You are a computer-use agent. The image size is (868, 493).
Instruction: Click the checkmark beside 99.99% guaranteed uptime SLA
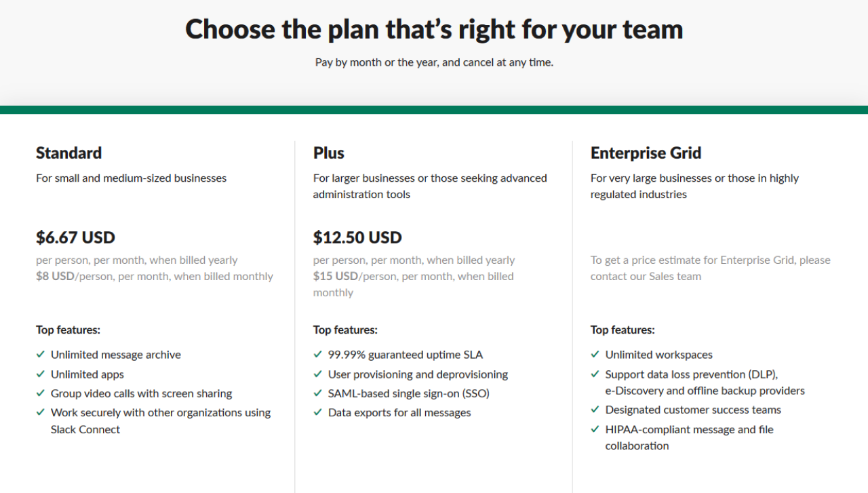tap(318, 354)
